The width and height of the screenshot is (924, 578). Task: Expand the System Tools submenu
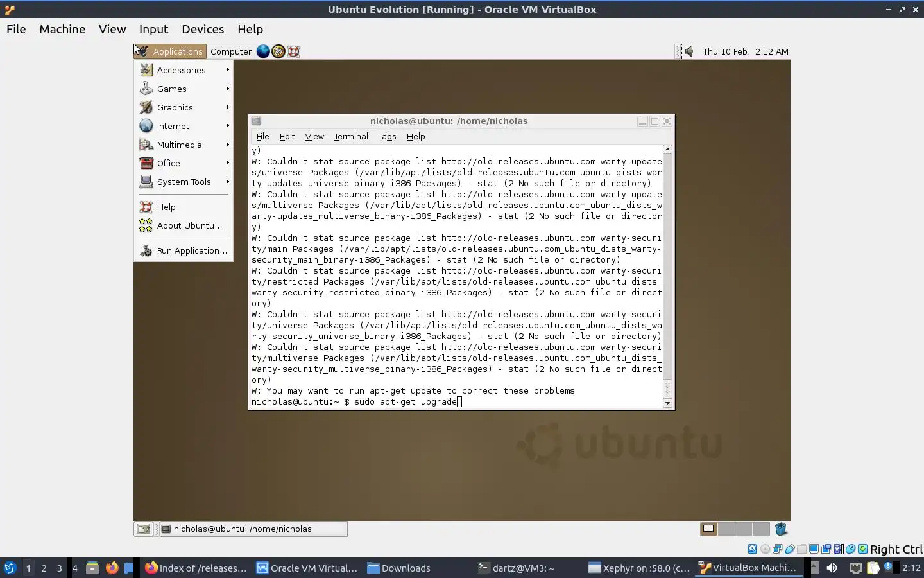click(x=184, y=182)
